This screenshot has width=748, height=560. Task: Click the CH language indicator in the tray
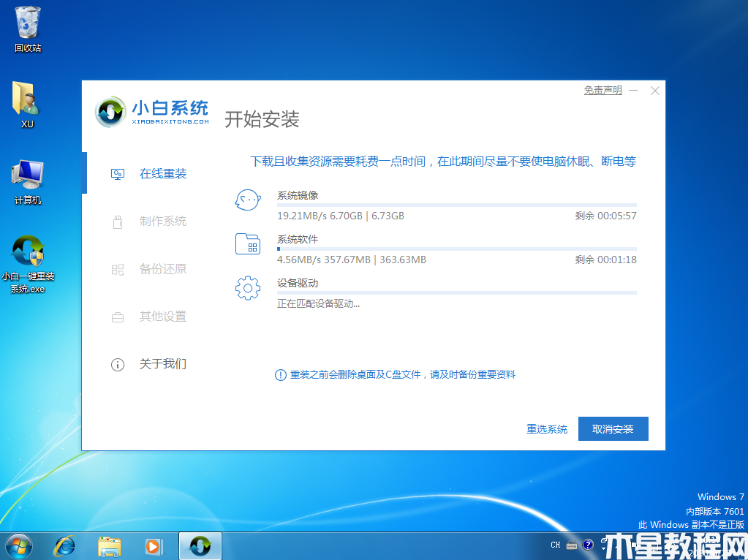pyautogui.click(x=555, y=545)
